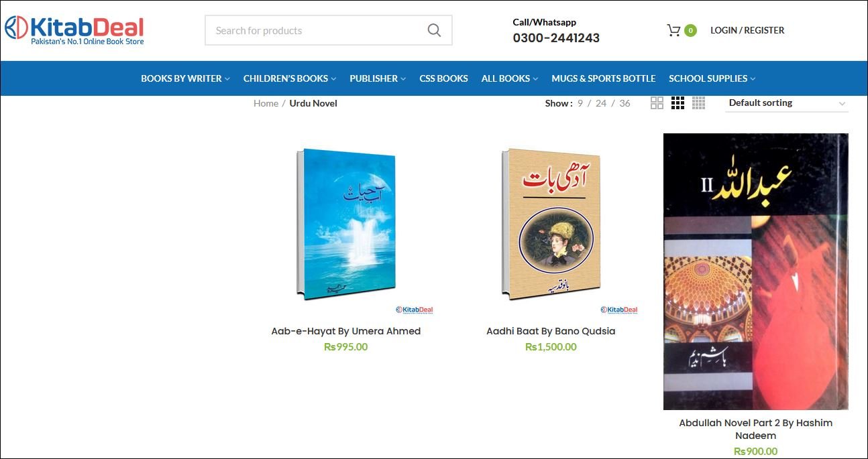This screenshot has height=459, width=868.
Task: Click the search magnifier icon
Action: pos(434,30)
